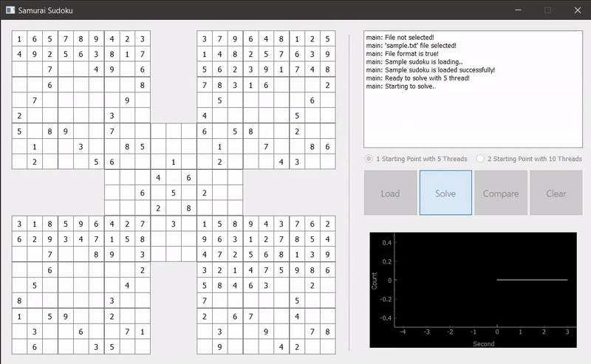Click log line 'Sample sudoku is loaded successfully!'
The image size is (591, 364).
(x=431, y=70)
